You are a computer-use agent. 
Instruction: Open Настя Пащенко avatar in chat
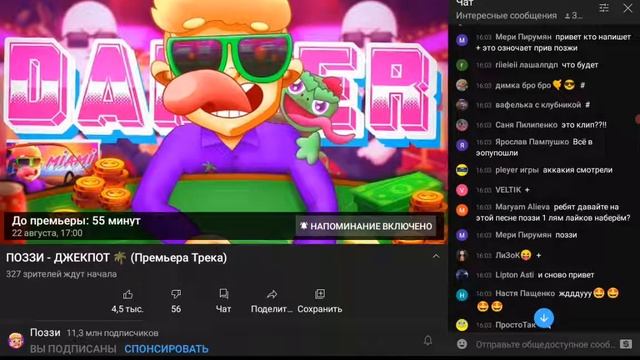(462, 295)
